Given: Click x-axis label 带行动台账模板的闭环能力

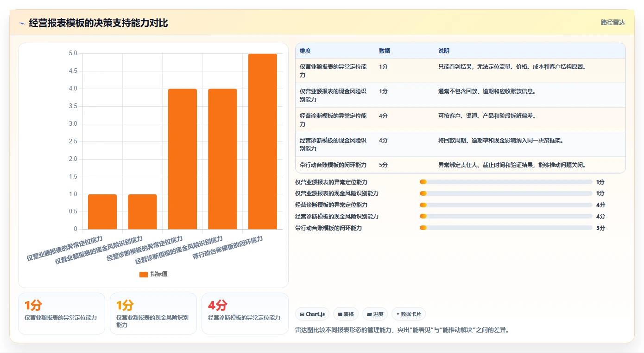Looking at the screenshot, I should (228, 248).
